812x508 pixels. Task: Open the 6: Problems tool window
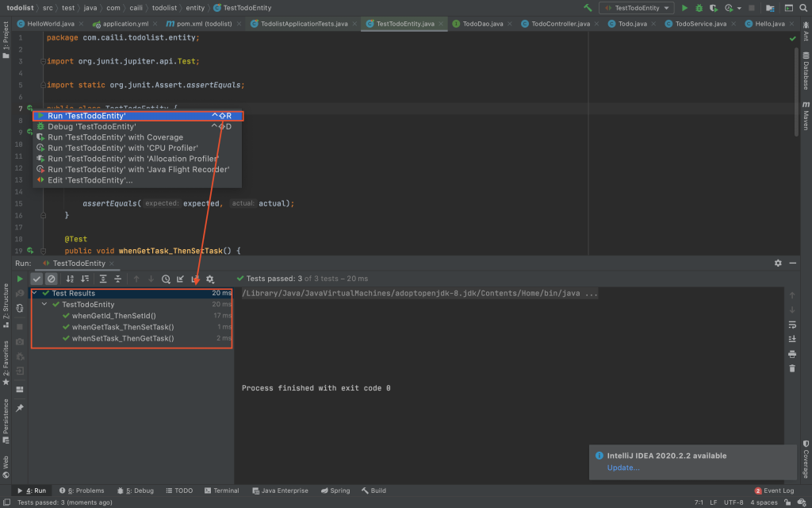point(82,491)
